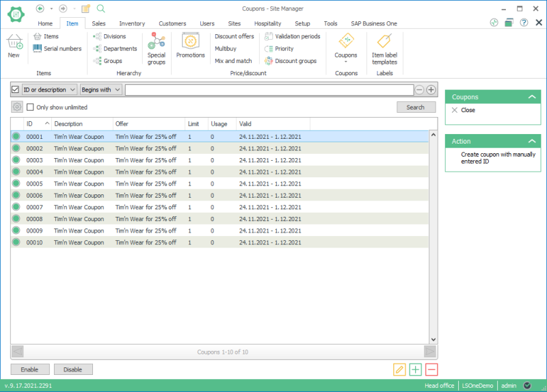Open Items list in ribbon
Screen dimensions: 547x392
click(x=46, y=36)
